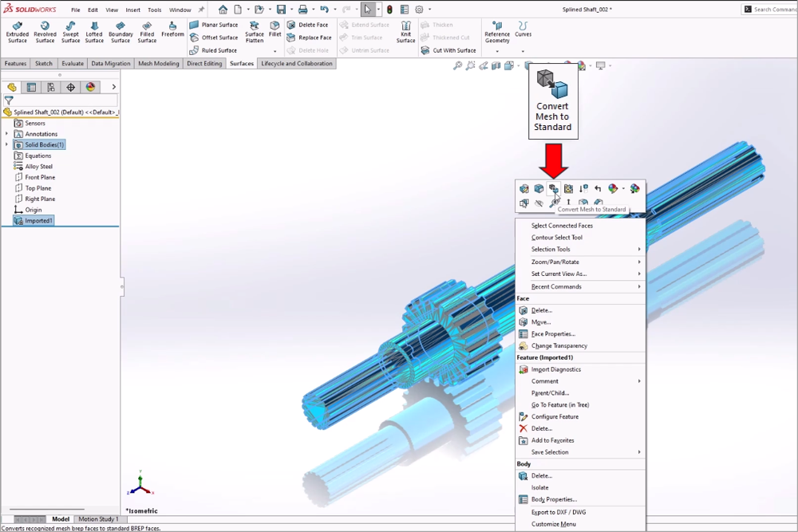Click the Ruled Surface button
Image resolution: width=798 pixels, height=532 pixels.
pyautogui.click(x=213, y=50)
